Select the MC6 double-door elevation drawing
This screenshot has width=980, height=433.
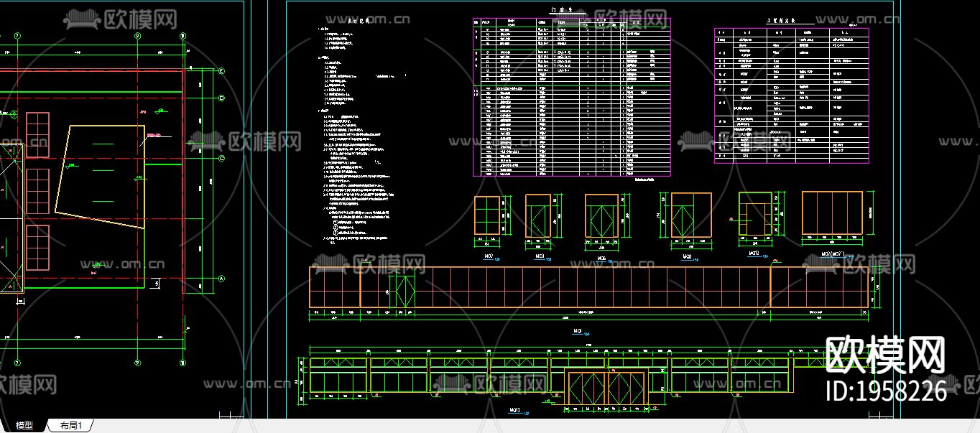click(601, 216)
